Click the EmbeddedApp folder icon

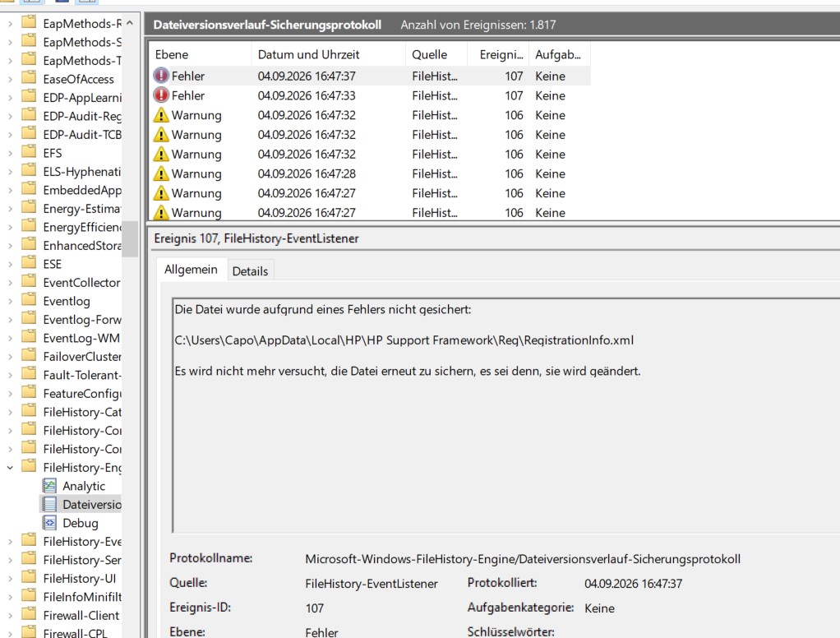point(29,190)
